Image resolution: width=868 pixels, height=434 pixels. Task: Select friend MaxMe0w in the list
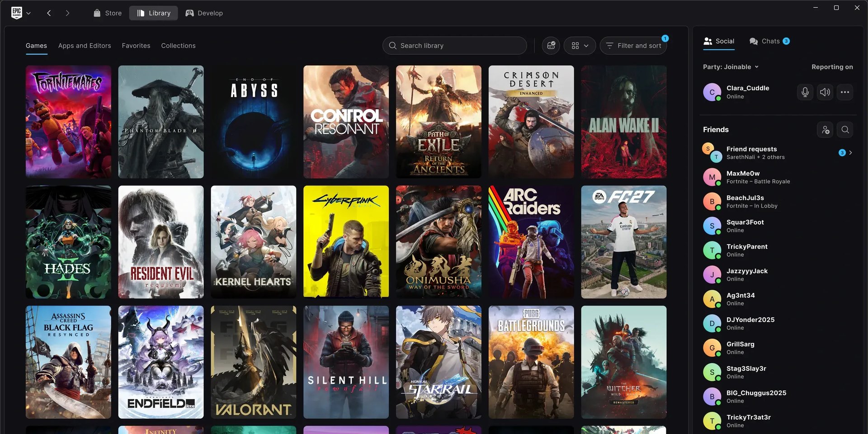778,177
